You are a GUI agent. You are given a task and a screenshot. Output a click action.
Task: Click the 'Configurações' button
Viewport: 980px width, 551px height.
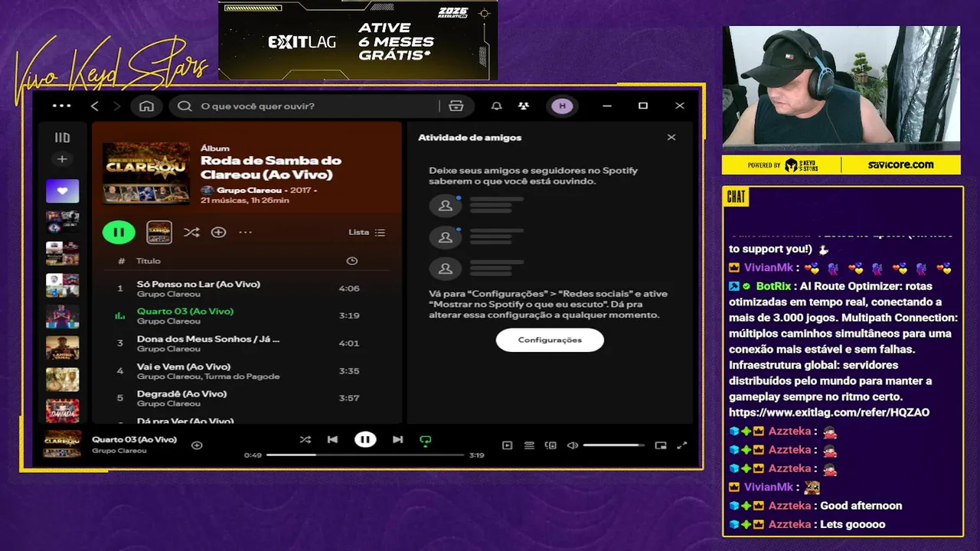(550, 340)
